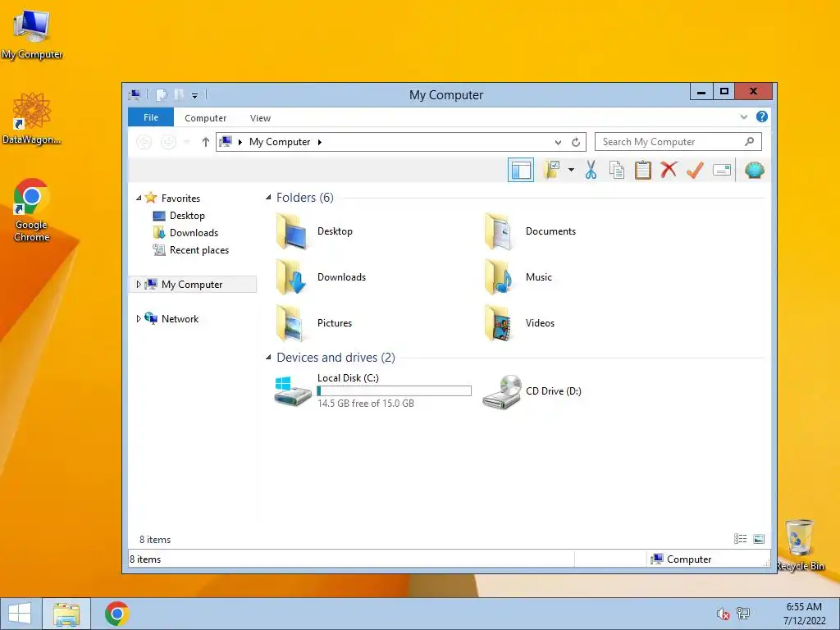The width and height of the screenshot is (840, 630).
Task: Open Customize Quick Access Toolbar dropdown
Action: tap(195, 95)
